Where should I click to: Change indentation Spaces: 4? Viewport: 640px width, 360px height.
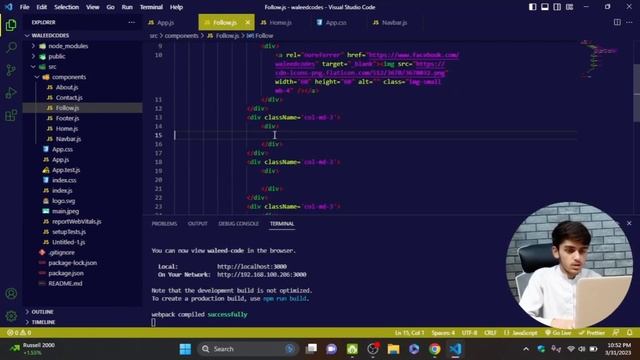pyautogui.click(x=443, y=333)
